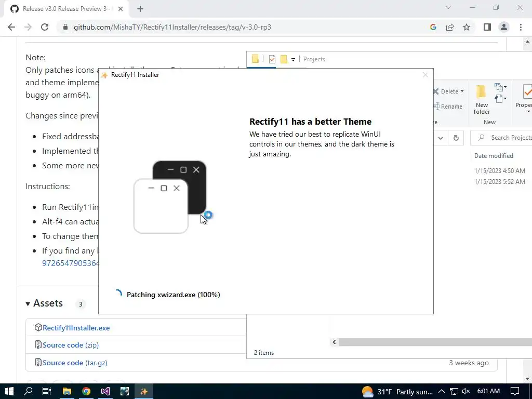Image resolution: width=532 pixels, height=399 pixels.
Task: Switch to Chrome on taskbar
Action: point(86,391)
